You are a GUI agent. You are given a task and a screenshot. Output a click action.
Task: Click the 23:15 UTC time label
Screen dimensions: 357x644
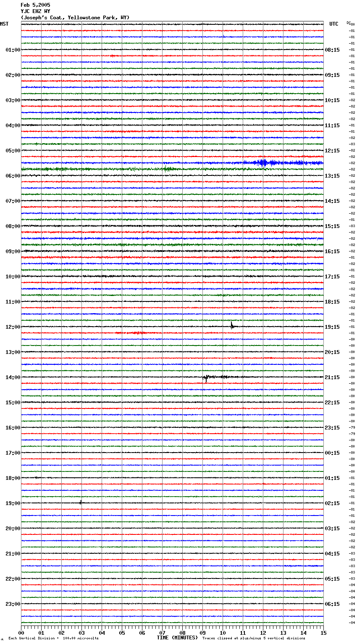tap(332, 428)
